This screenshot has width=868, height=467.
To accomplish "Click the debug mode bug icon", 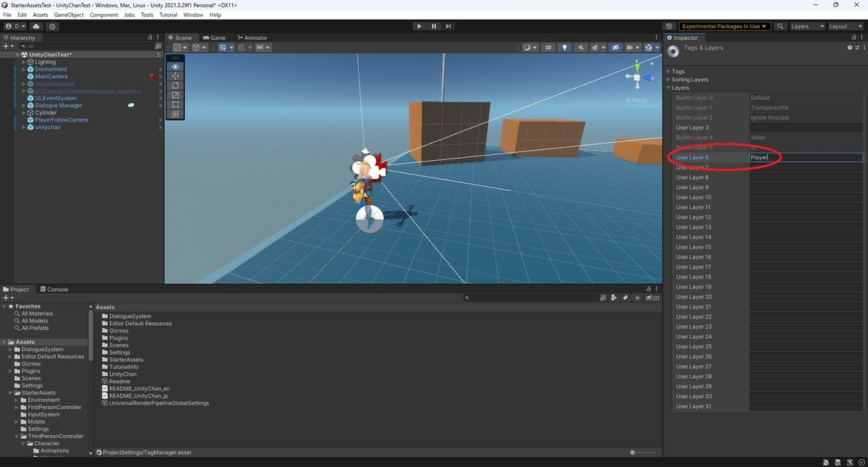I will click(826, 462).
